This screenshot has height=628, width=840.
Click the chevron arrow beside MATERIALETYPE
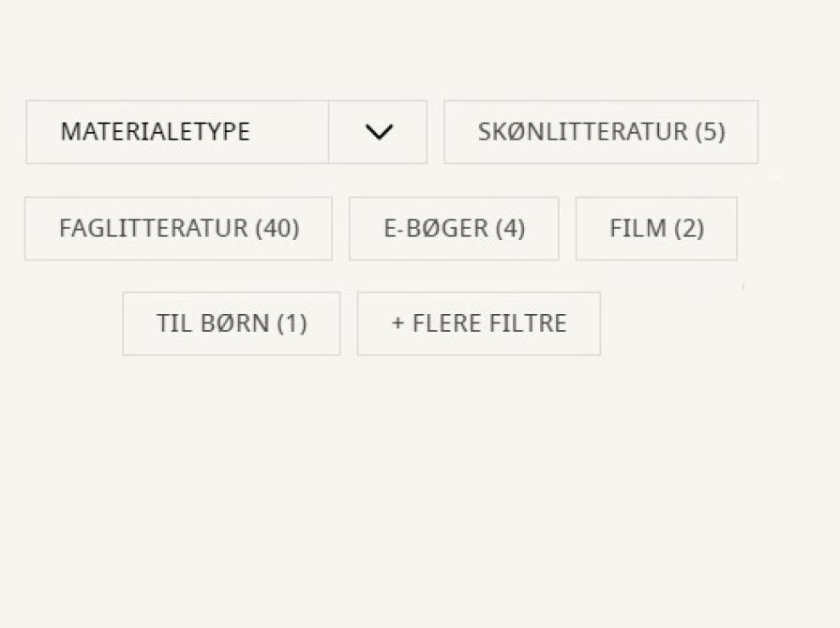(379, 132)
